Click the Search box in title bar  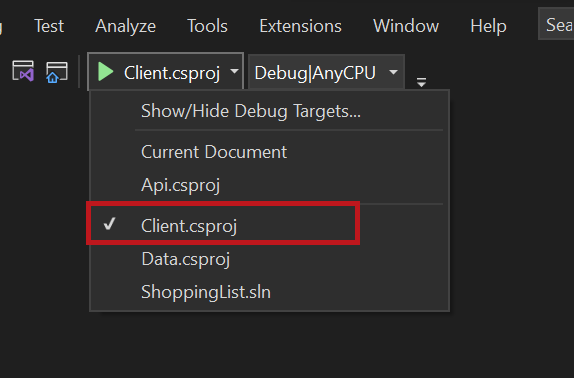coord(556,24)
